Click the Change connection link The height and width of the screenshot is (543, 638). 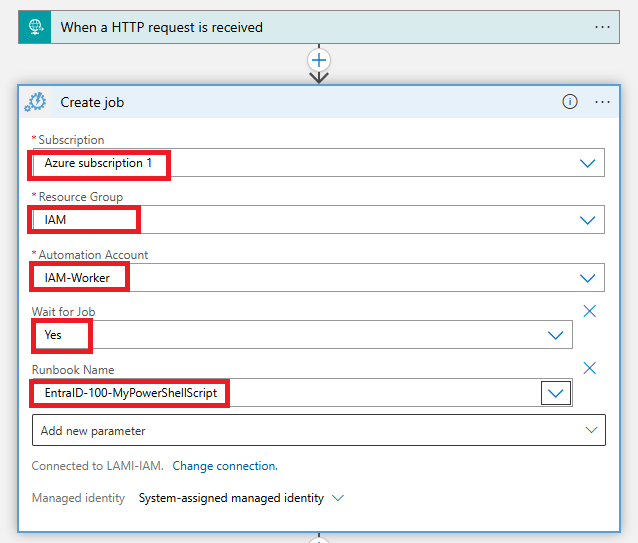(225, 466)
